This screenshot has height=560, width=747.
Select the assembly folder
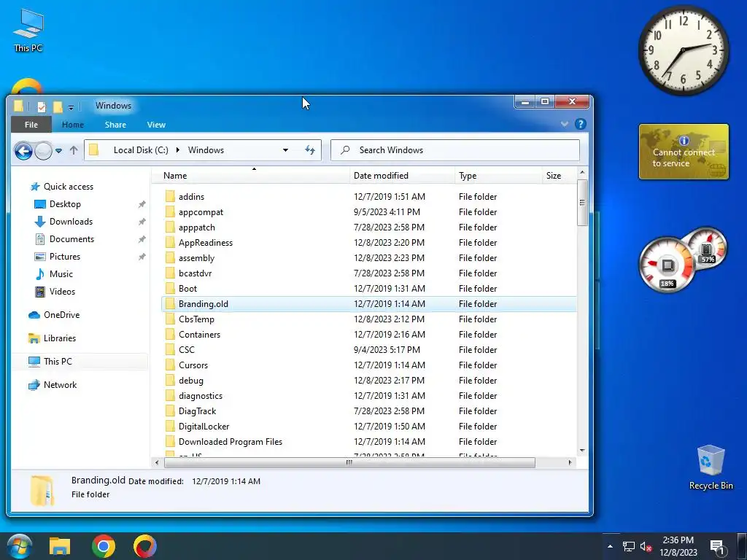point(196,257)
